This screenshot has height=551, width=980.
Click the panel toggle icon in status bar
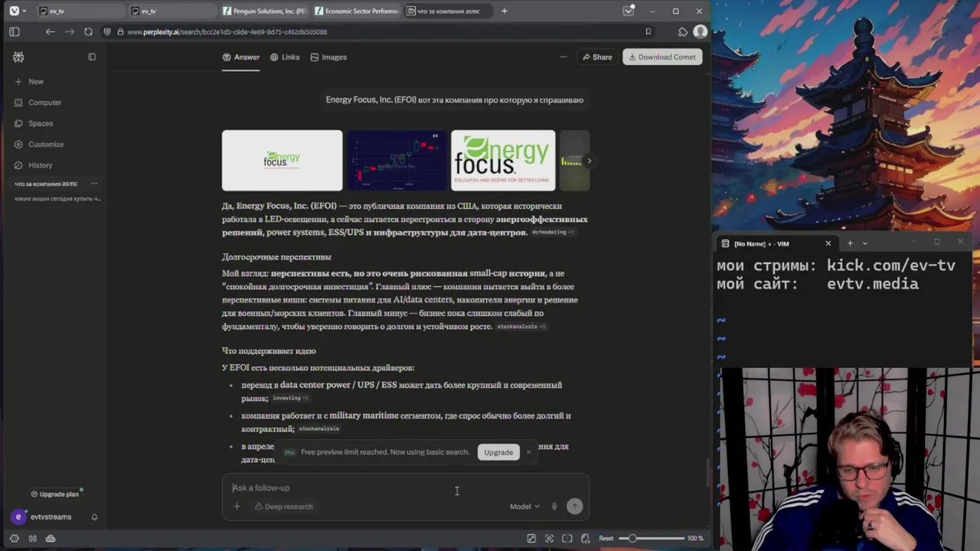pyautogui.click(x=32, y=538)
